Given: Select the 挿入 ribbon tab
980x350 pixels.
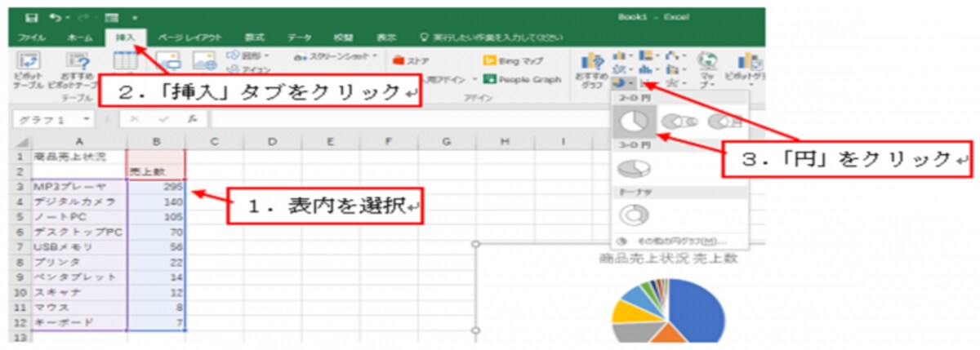Looking at the screenshot, I should [126, 38].
